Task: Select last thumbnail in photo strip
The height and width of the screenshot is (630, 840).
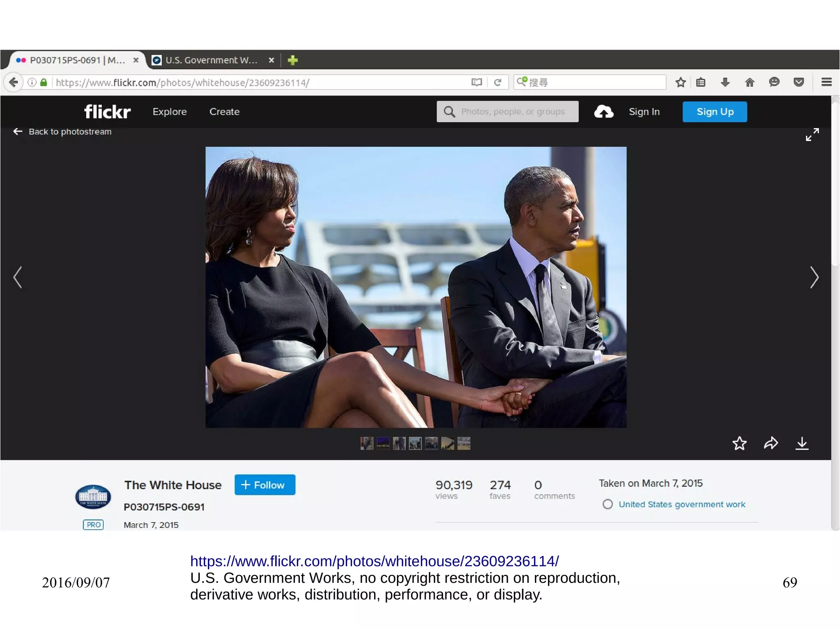Action: (463, 443)
